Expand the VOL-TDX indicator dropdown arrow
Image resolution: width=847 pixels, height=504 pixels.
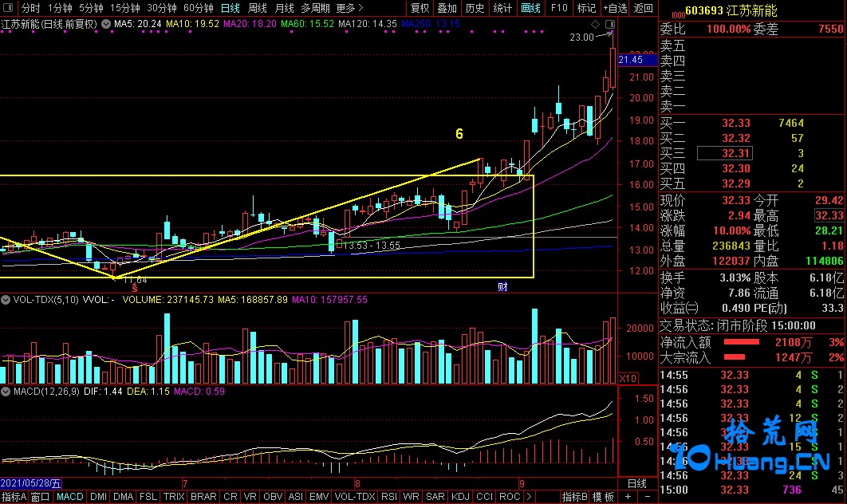(6, 299)
